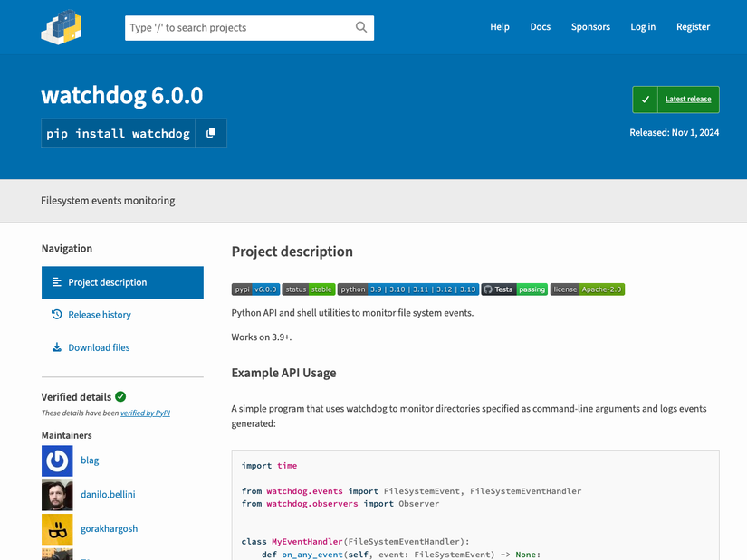Click the pypi v6.0.0 badge
Image resolution: width=747 pixels, height=560 pixels.
tap(256, 289)
